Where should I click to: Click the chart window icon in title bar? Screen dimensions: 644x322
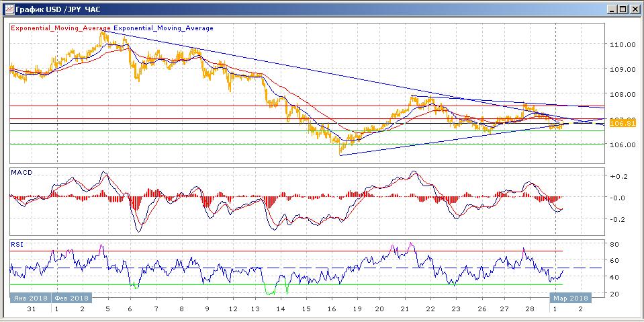tap(9, 9)
